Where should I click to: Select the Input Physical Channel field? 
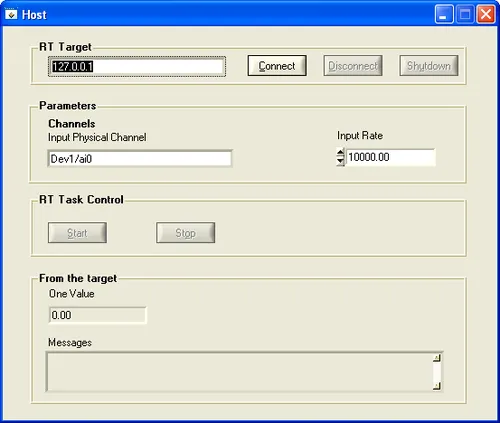(x=140, y=159)
